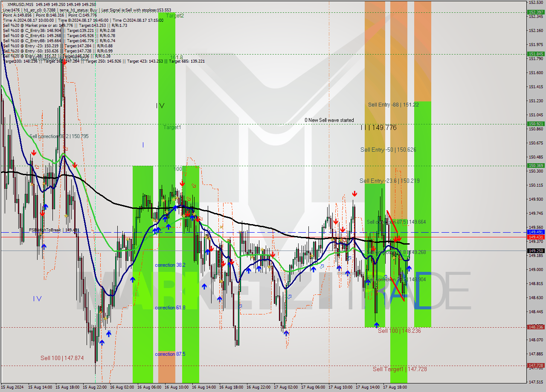Image resolution: width=546 pixels, height=392 pixels.
Task: Click the 'I I I 149.776' wave label
Action: pyautogui.click(x=378, y=127)
